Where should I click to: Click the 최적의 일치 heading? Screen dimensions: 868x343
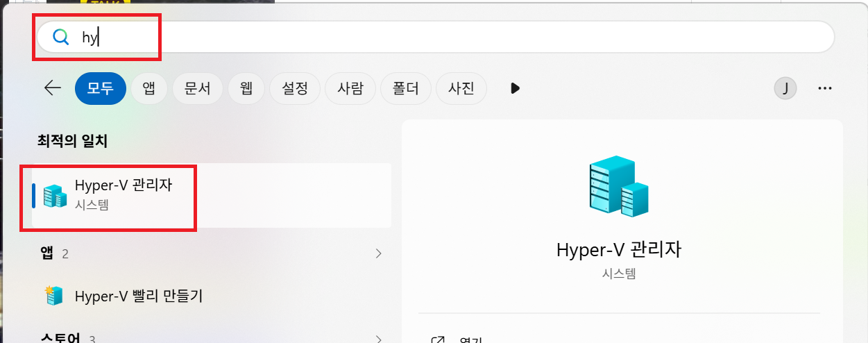73,141
